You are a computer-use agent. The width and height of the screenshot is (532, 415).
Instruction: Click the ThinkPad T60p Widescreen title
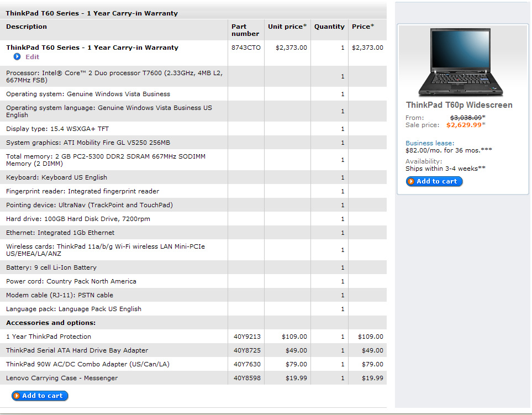(459, 105)
